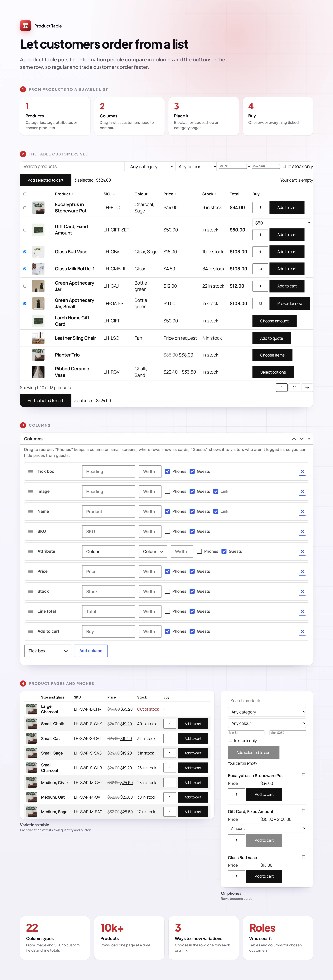Open the Glass Bud Vase thumbnail image
Screen dimensions: 333x980
pyautogui.click(x=38, y=252)
